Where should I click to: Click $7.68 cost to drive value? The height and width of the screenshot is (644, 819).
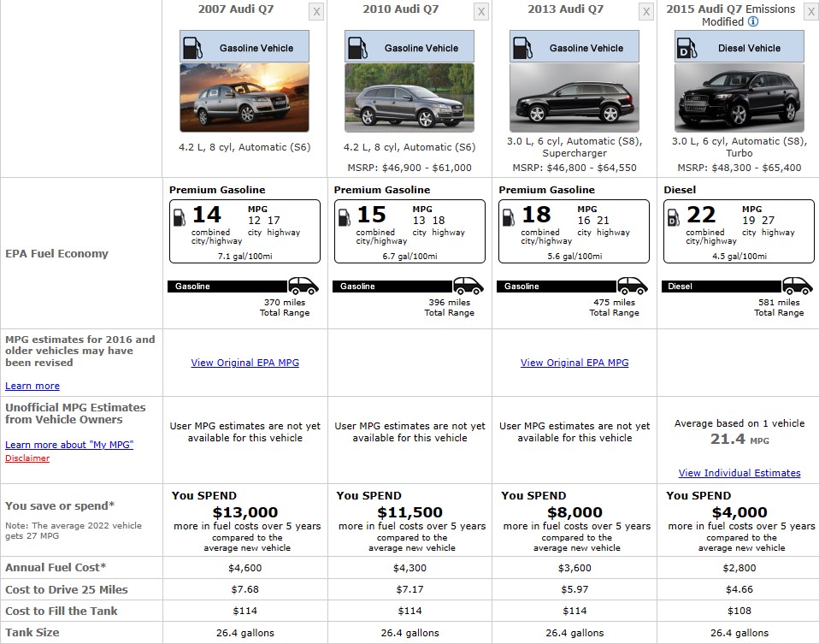tap(245, 589)
